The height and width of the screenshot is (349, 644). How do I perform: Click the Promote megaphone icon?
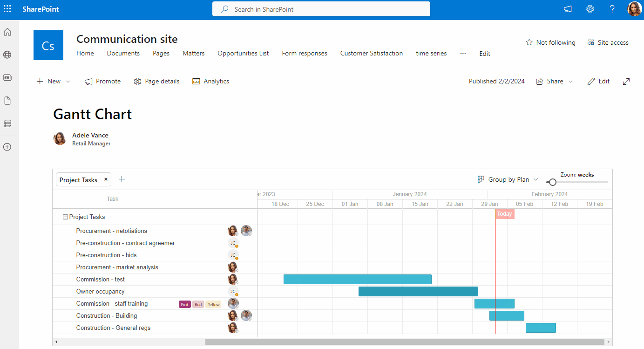(102, 81)
